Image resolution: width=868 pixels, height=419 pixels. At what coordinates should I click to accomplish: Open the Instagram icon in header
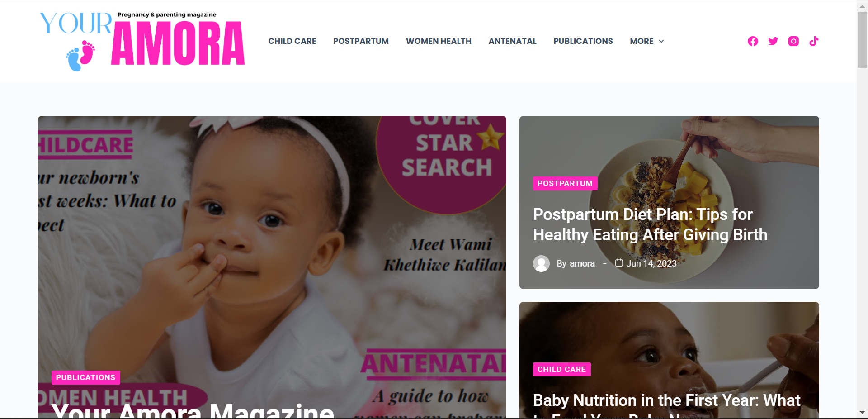tap(793, 41)
